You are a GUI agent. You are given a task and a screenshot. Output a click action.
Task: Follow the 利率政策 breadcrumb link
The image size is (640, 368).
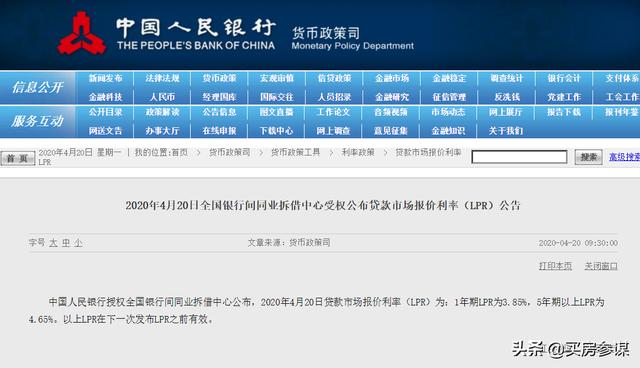click(358, 152)
